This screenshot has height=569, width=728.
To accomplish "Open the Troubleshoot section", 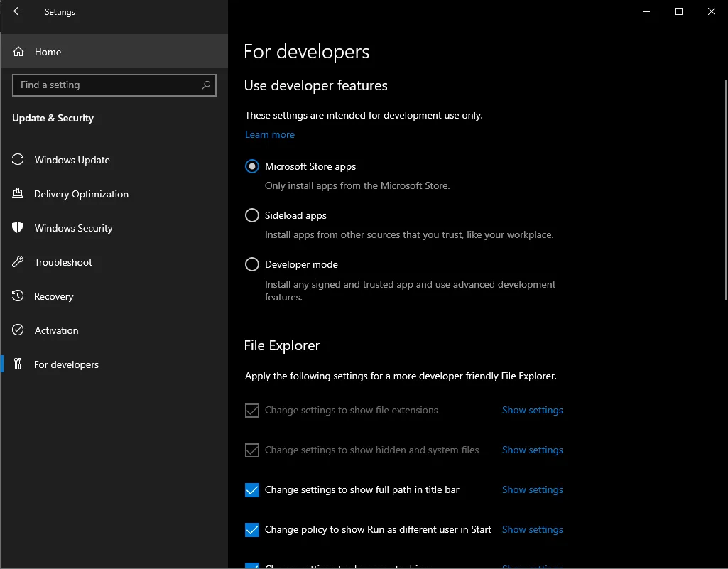I will point(114,262).
